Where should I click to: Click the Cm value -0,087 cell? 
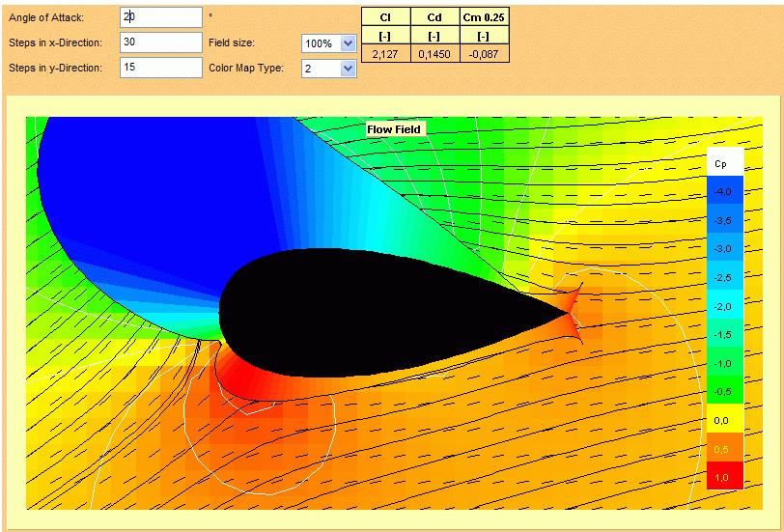point(484,54)
